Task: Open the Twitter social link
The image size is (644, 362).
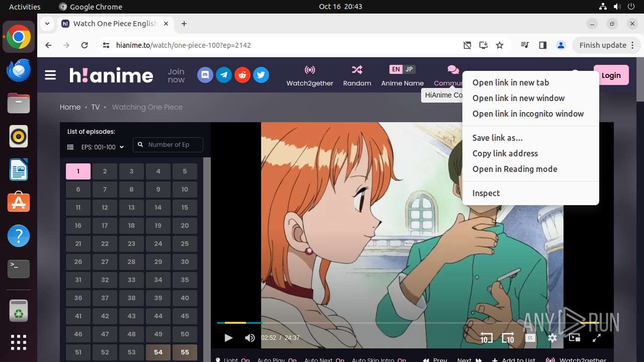Action: [x=261, y=75]
